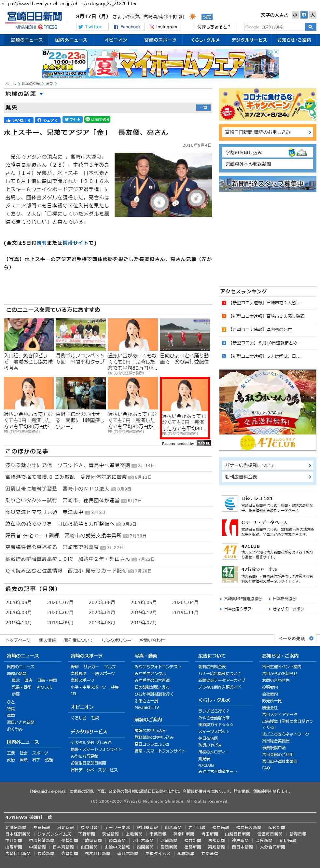Click the Miyanichi e-Press logo

point(35,20)
